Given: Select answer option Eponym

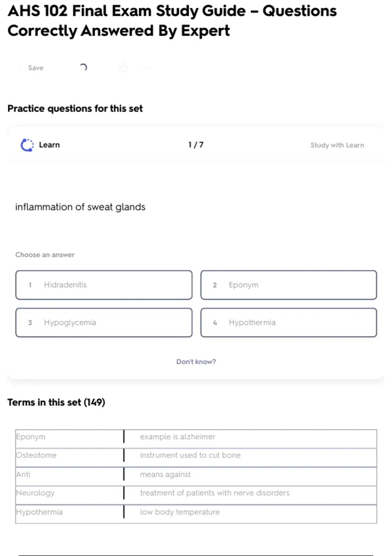Looking at the screenshot, I should pyautogui.click(x=288, y=285).
